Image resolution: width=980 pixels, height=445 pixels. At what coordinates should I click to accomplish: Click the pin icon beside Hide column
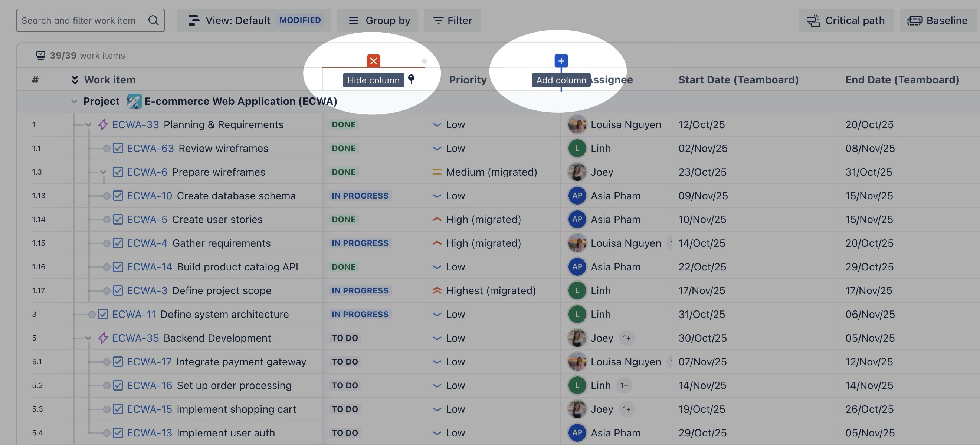point(411,79)
